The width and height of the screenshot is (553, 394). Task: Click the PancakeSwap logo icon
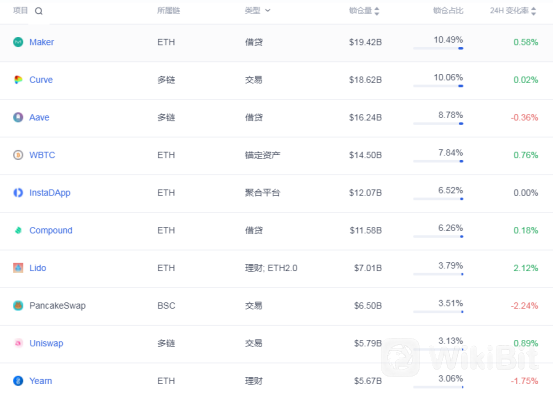point(18,305)
